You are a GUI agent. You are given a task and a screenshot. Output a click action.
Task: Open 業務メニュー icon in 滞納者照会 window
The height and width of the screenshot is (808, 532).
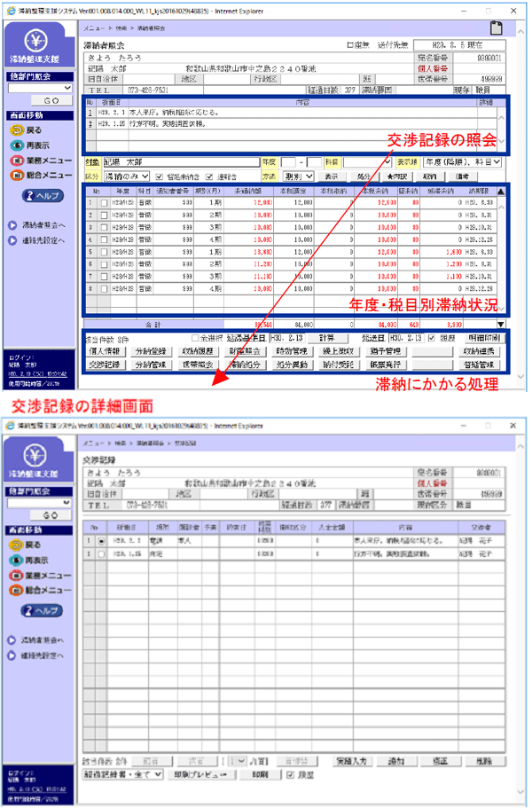click(17, 161)
